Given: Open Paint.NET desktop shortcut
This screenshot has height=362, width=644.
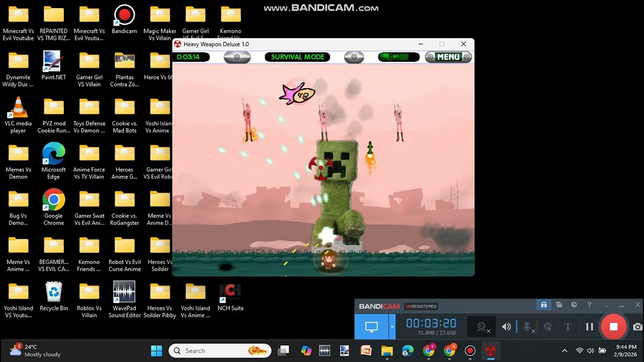Looking at the screenshot, I should 53,66.
